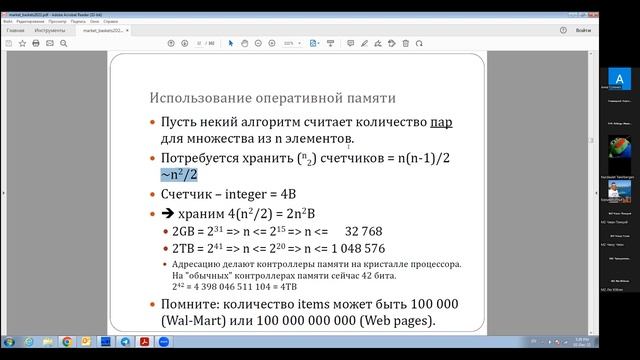Open the Telegram taskbar icon
Screen dimensions: 640x360
tap(125, 342)
